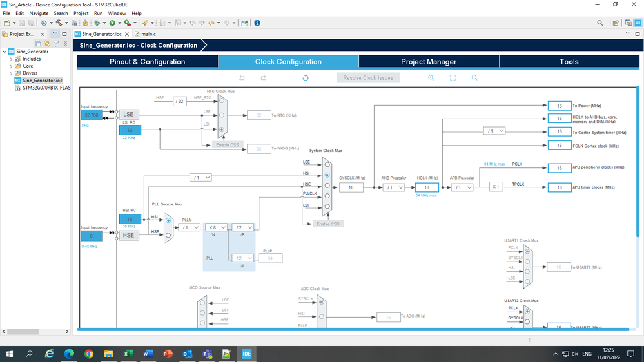Switch to the C/C++ perspective icon
The width and height of the screenshot is (644, 362).
[x=628, y=23]
